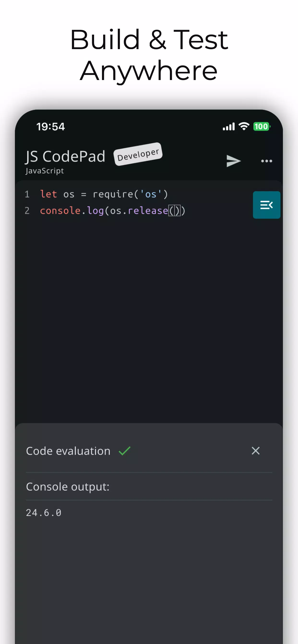Tap the JS CodePad title
Image resolution: width=298 pixels, height=644 pixels.
coord(65,156)
